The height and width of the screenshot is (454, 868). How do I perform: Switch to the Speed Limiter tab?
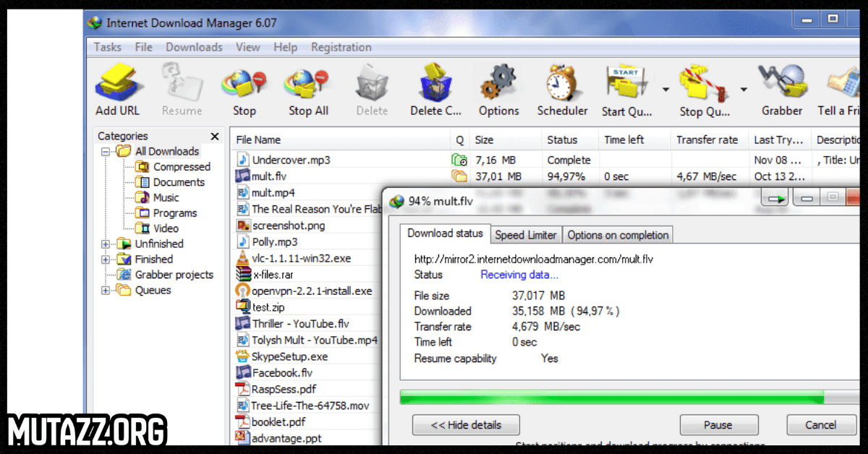526,235
